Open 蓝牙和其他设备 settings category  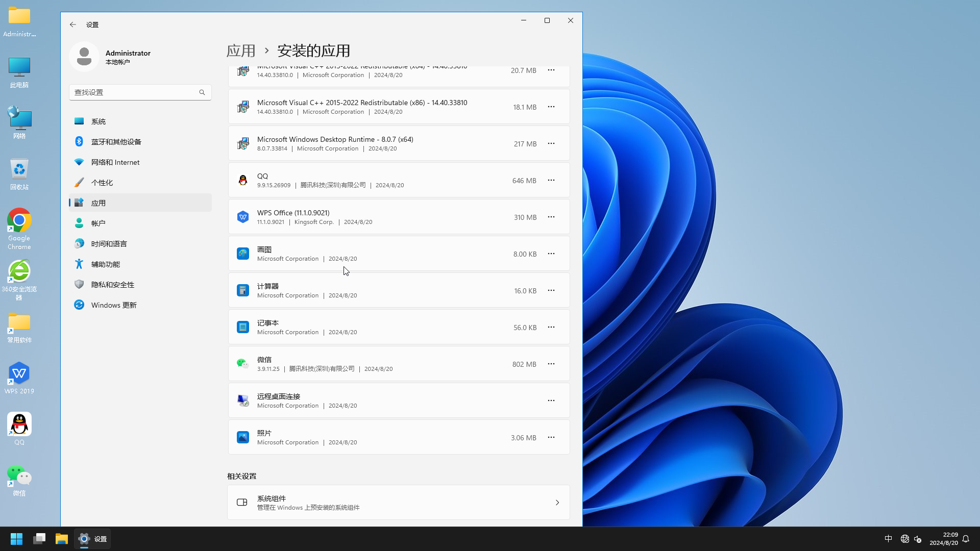coord(140,142)
